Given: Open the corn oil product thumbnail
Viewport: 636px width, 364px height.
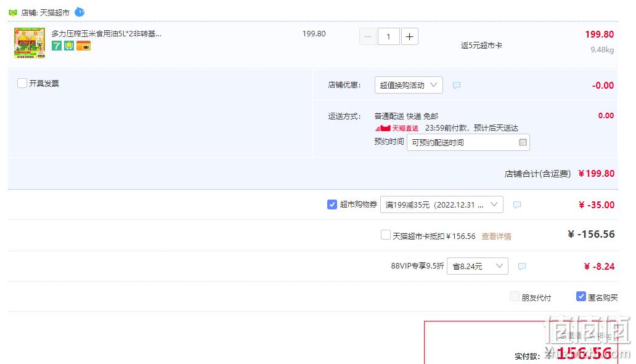Looking at the screenshot, I should coord(30,43).
